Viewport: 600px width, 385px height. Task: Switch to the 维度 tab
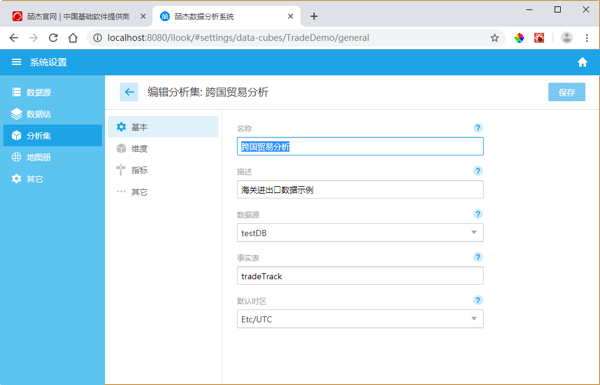tap(163, 148)
